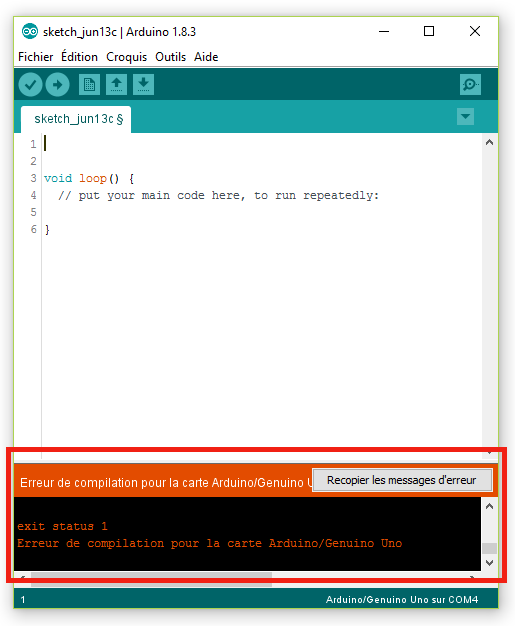This screenshot has height=626, width=515.
Task: Close the Arduino window
Action: pyautogui.click(x=475, y=31)
